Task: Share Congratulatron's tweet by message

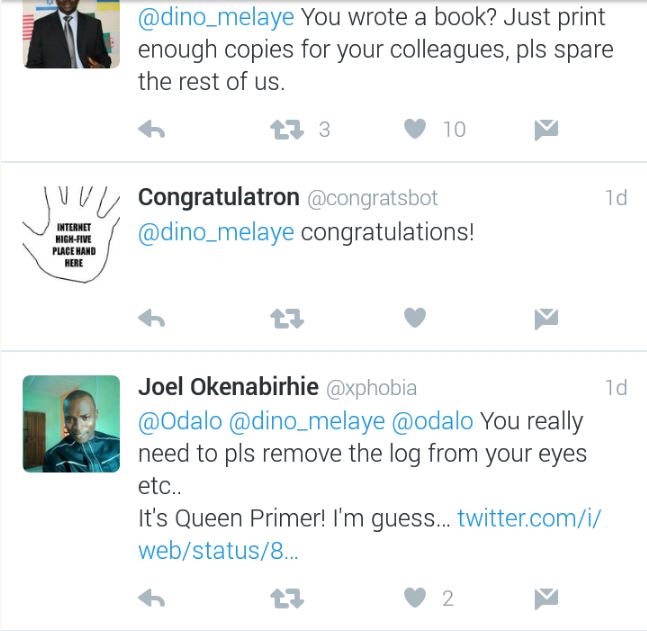Action: point(545,318)
